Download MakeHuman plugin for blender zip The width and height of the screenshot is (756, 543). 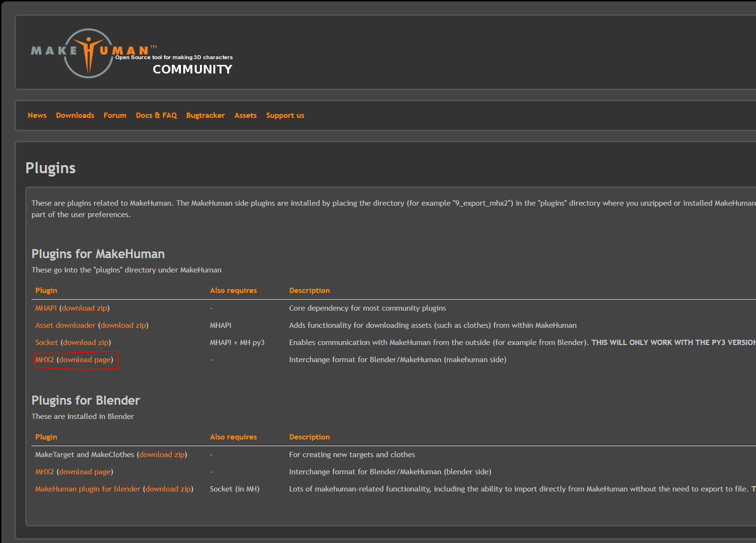pyautogui.click(x=168, y=489)
